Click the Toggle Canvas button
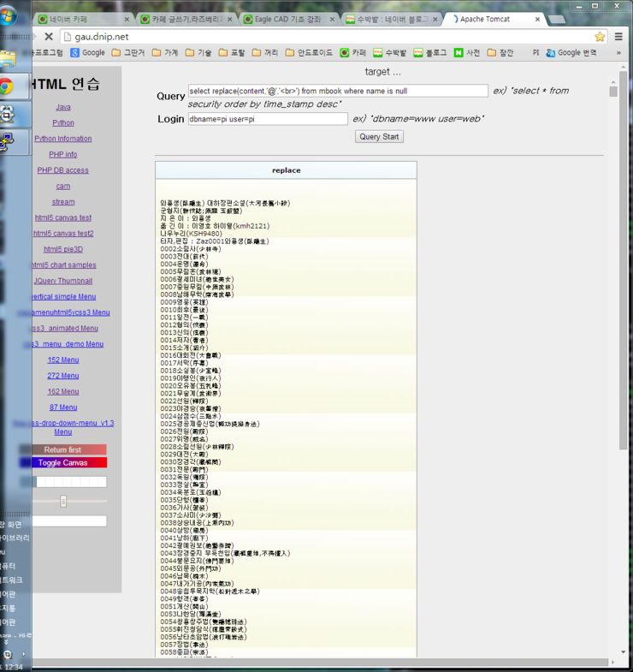Image resolution: width=633 pixels, height=672 pixels. (63, 463)
